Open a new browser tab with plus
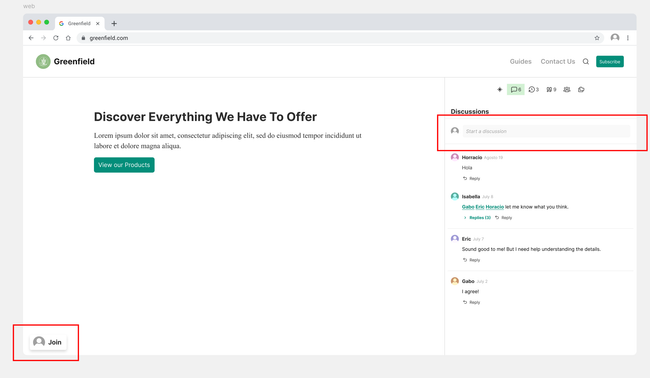 (114, 24)
